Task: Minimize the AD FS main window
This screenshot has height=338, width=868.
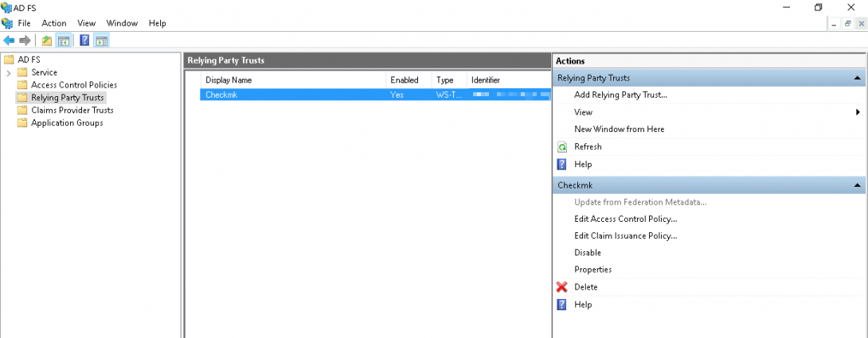Action: [x=786, y=7]
